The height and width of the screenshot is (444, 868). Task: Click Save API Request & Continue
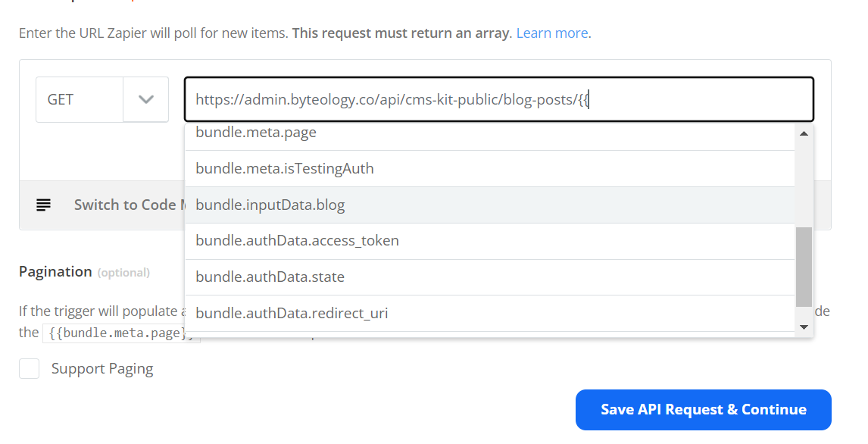click(704, 410)
